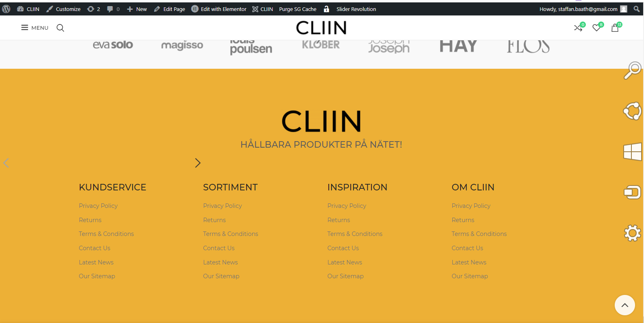Open the shopping bag cart

point(615,28)
